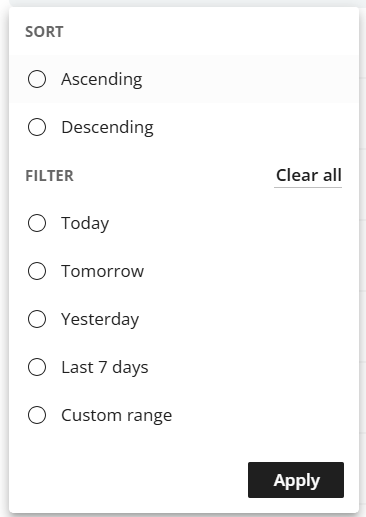
Task: Choose the Today filter radio circle
Action: [x=37, y=223]
